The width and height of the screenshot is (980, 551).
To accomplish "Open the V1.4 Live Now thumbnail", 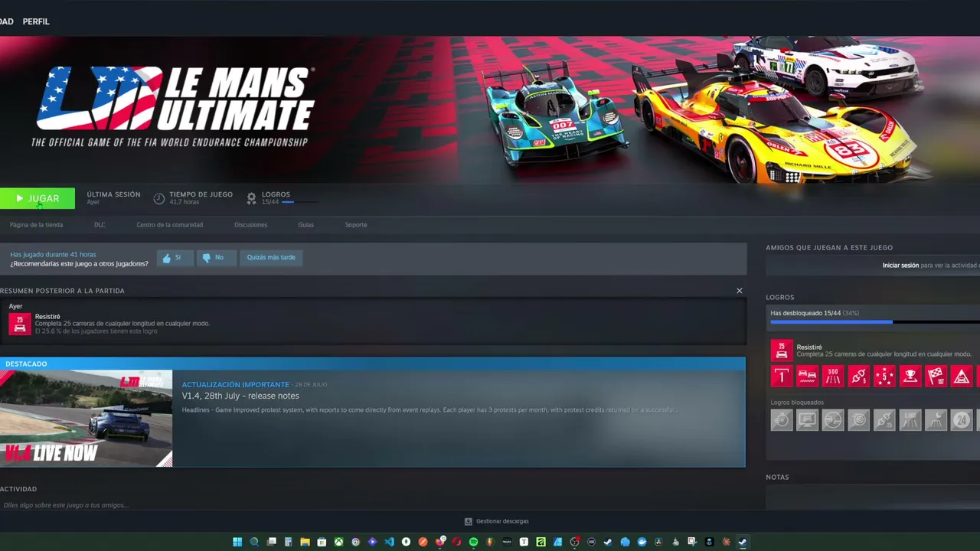I will click(86, 419).
